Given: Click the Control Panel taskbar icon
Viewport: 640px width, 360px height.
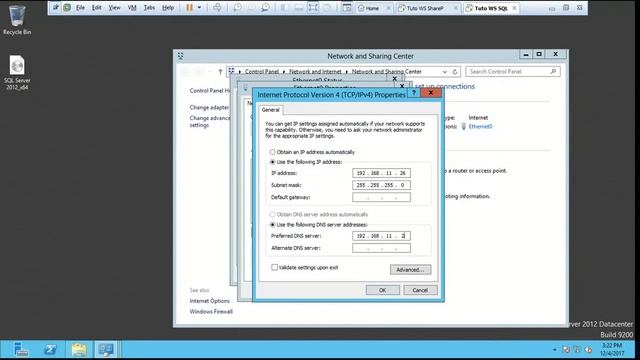Looking at the screenshot, I should pos(106,350).
